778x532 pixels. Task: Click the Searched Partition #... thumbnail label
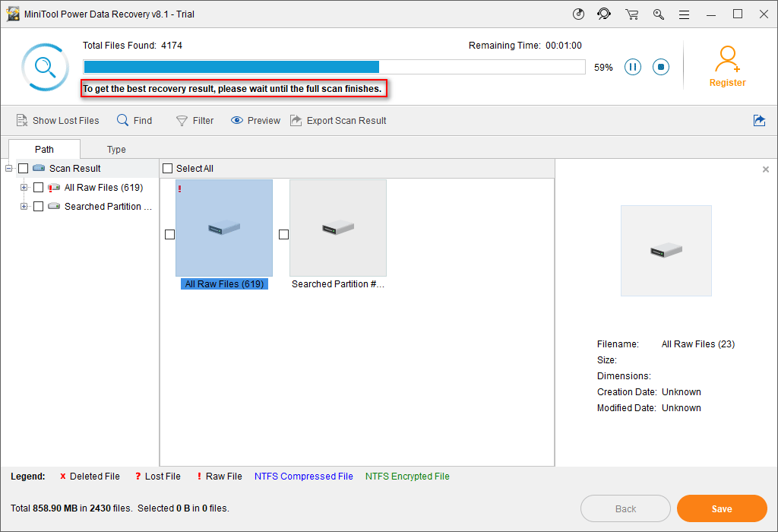(338, 284)
